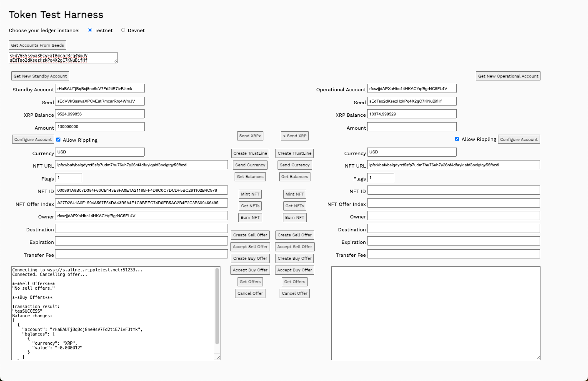The height and width of the screenshot is (381, 588).
Task: Click the standby Cancel Offer button
Action: 250,293
